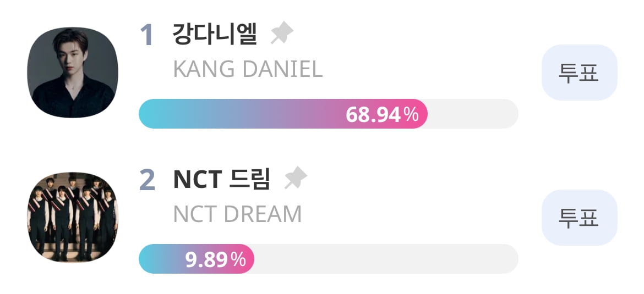Click the NCT DREAM English subtitle
This screenshot has height=294, width=644.
pos(237,214)
